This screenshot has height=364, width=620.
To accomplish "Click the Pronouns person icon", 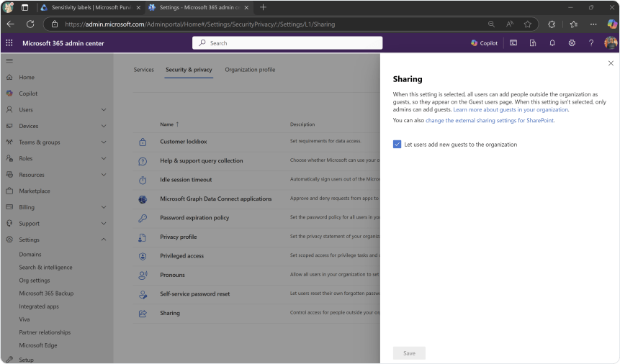I will 143,276.
